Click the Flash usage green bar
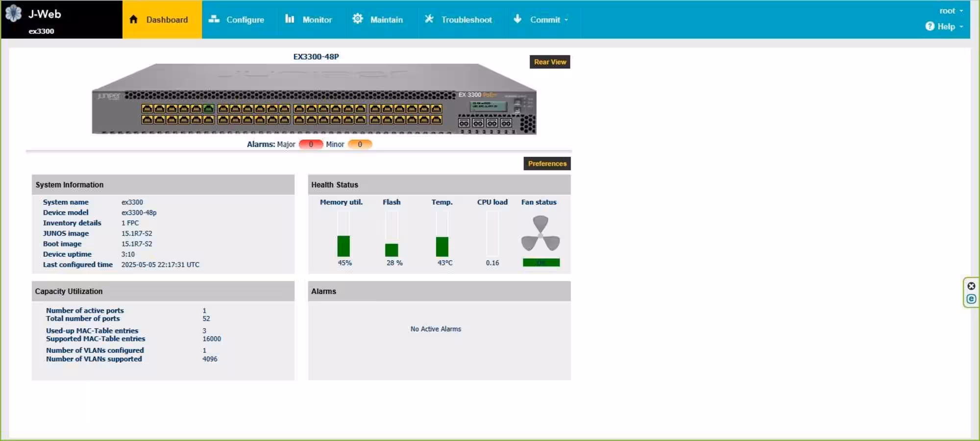 pos(392,250)
